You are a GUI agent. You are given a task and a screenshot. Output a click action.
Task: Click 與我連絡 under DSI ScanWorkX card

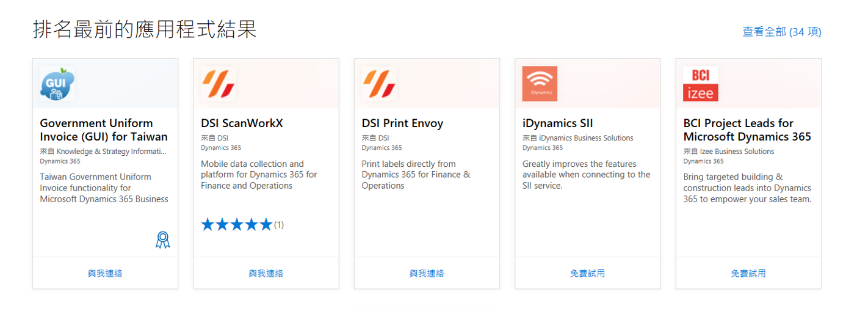tap(266, 273)
